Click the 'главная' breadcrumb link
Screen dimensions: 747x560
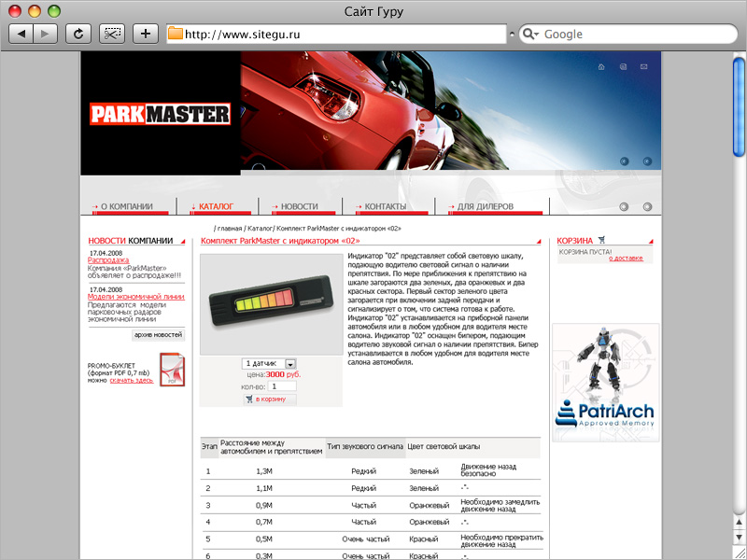230,229
